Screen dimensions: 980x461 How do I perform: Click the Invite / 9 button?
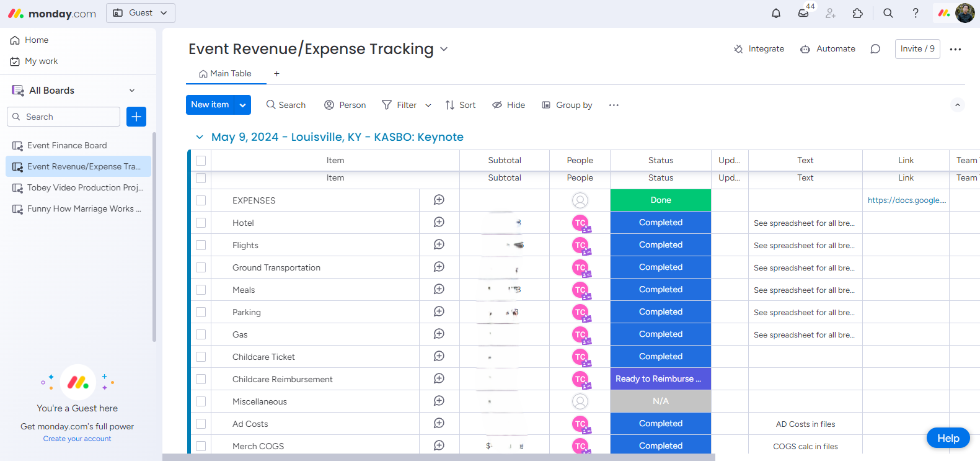(917, 49)
